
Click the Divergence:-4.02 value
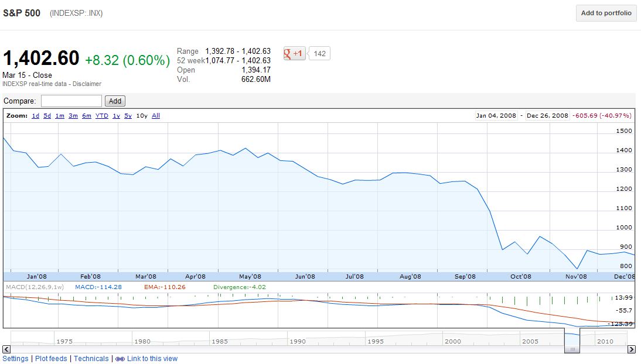(240, 287)
